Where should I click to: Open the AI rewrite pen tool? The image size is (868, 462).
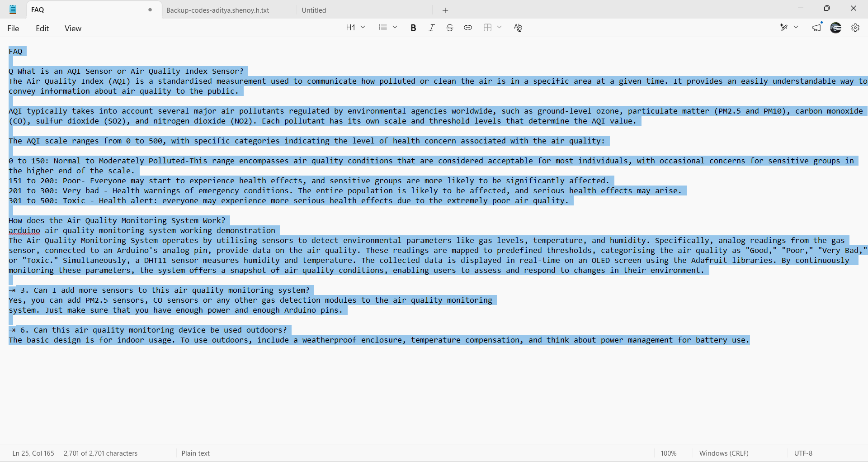click(784, 28)
